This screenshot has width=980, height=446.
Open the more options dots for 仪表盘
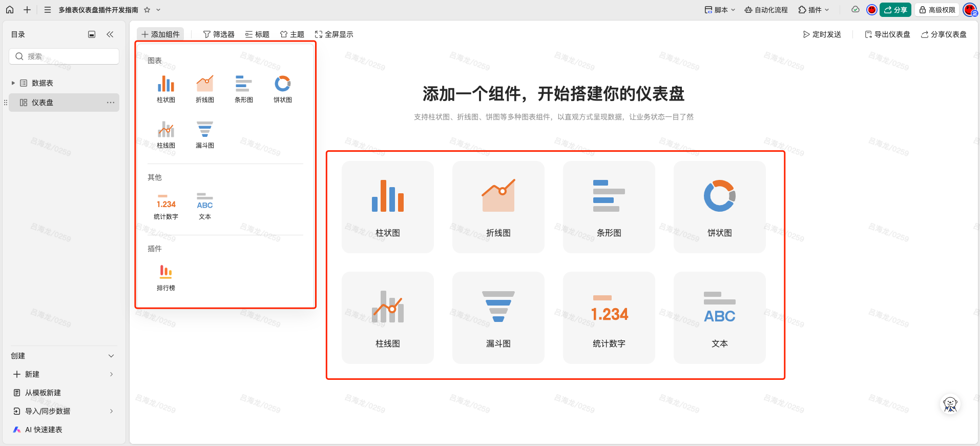tap(110, 103)
